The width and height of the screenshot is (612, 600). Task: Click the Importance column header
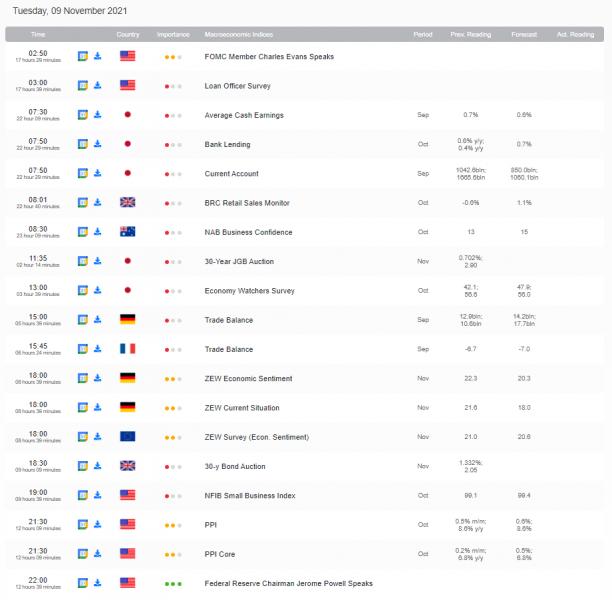pos(173,35)
